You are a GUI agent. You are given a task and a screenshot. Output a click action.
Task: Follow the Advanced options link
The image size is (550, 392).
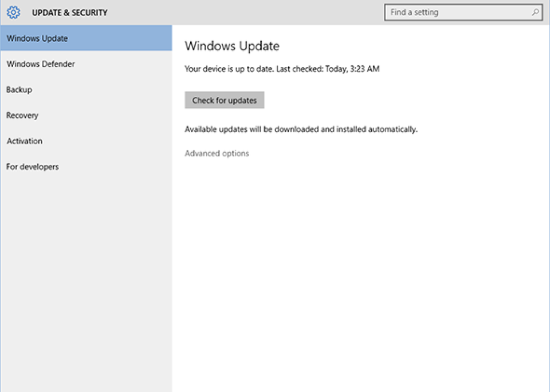pyautogui.click(x=217, y=153)
